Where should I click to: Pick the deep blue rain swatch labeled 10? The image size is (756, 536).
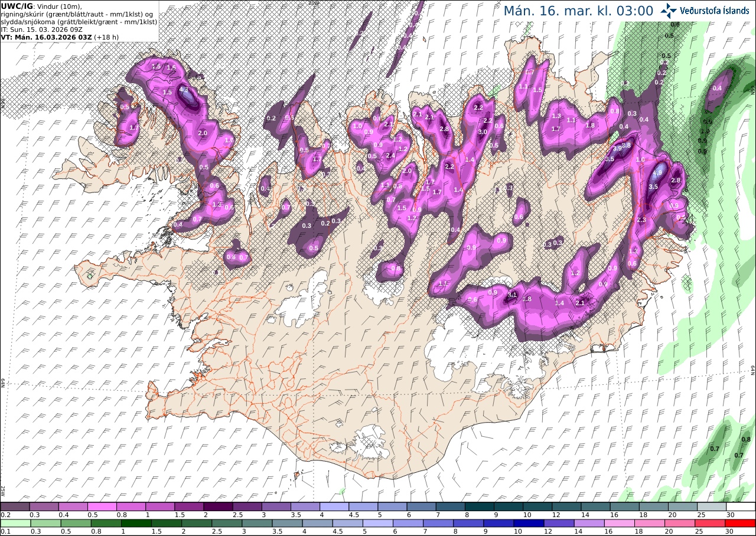[529, 523]
